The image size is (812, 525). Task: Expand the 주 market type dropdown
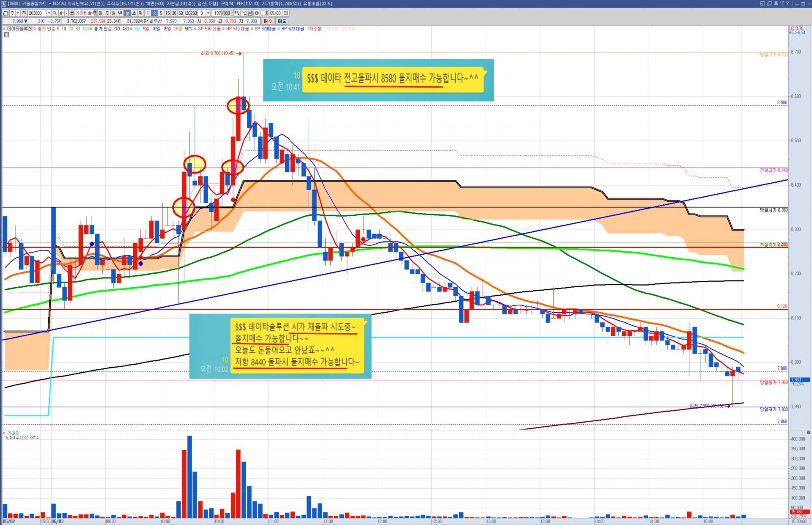click(18, 13)
